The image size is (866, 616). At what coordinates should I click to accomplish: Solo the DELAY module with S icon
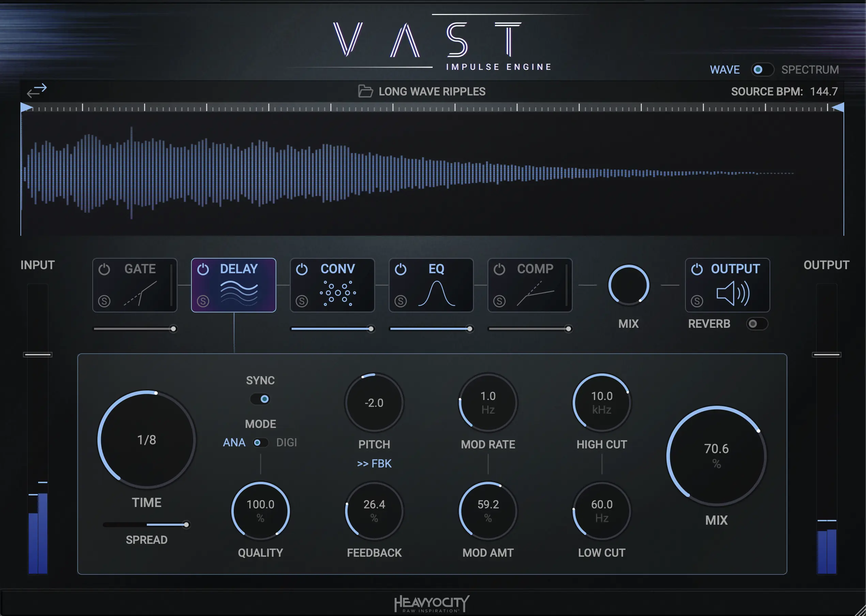203,301
